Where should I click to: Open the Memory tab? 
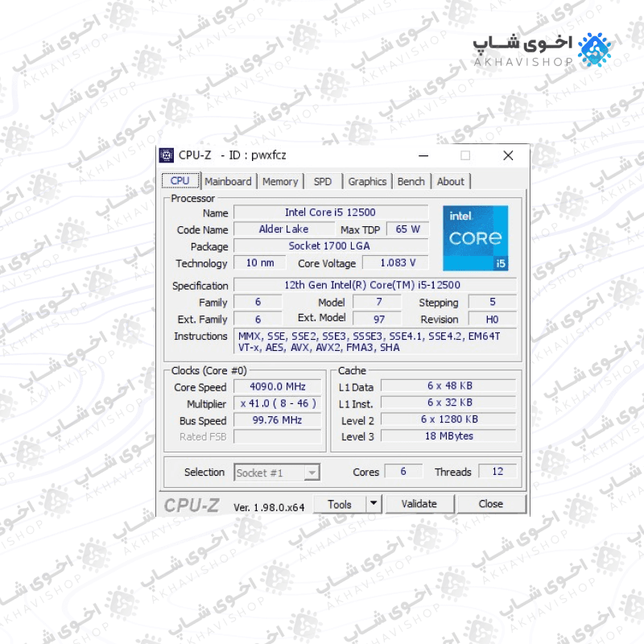[280, 182]
